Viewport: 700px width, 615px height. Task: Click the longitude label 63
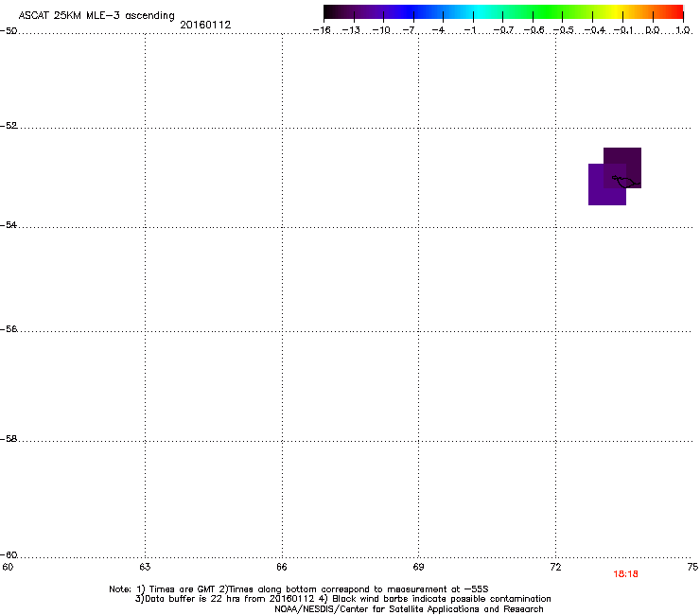click(x=145, y=567)
